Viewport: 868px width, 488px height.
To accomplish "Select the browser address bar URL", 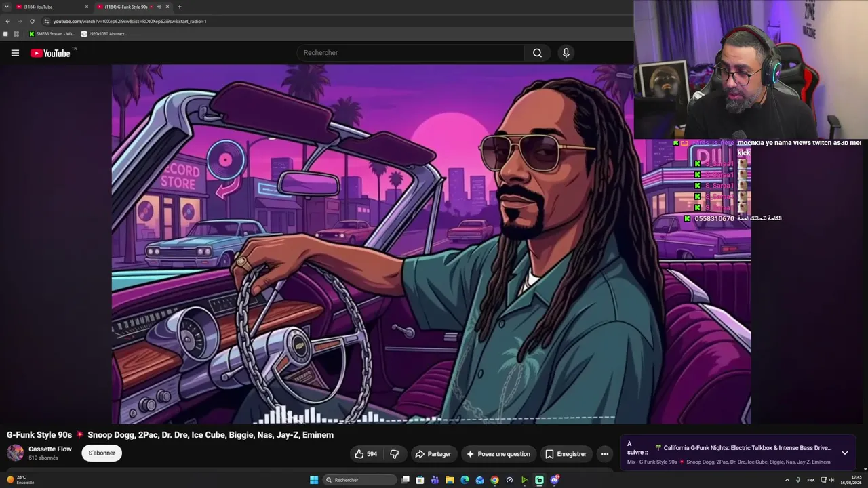I will tap(130, 21).
